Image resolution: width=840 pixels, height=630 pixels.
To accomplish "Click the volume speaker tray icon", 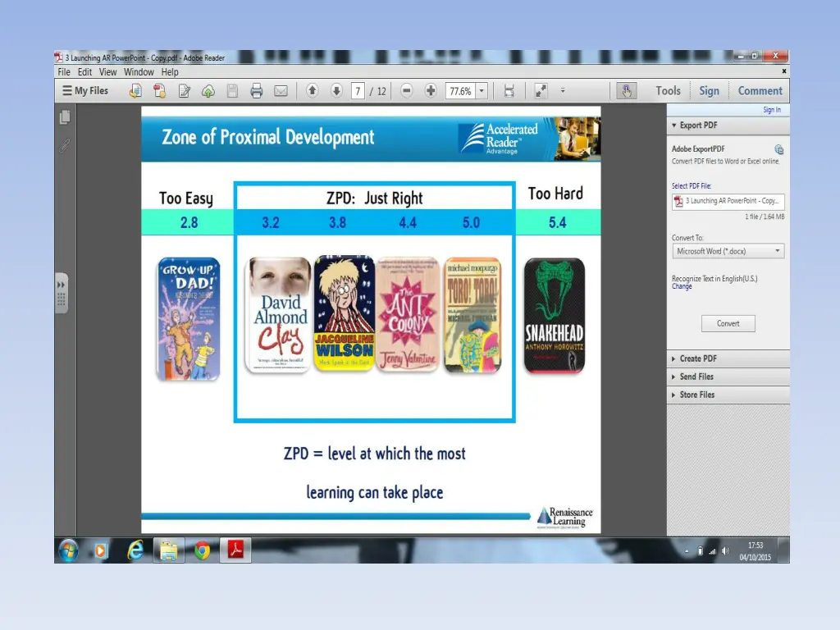I will (725, 551).
